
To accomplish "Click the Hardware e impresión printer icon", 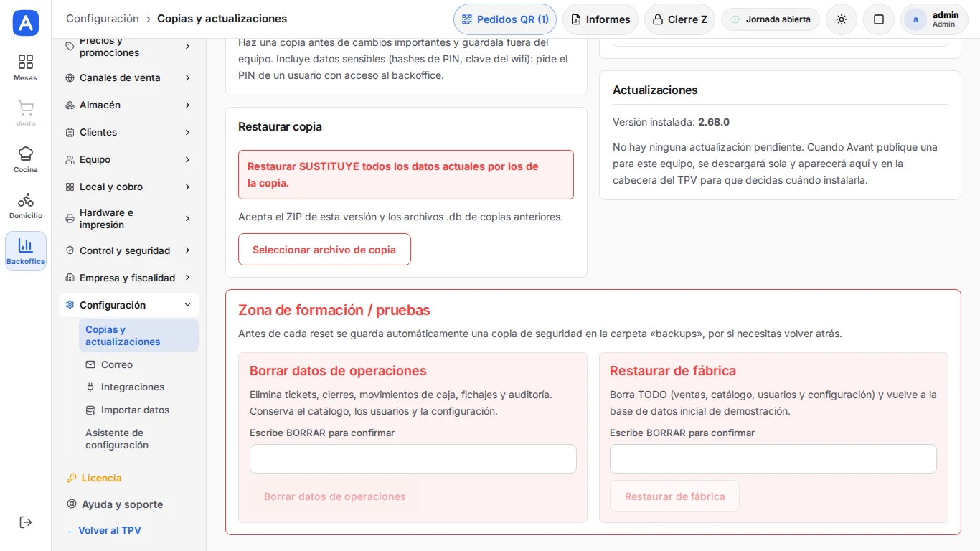I will tap(70, 218).
